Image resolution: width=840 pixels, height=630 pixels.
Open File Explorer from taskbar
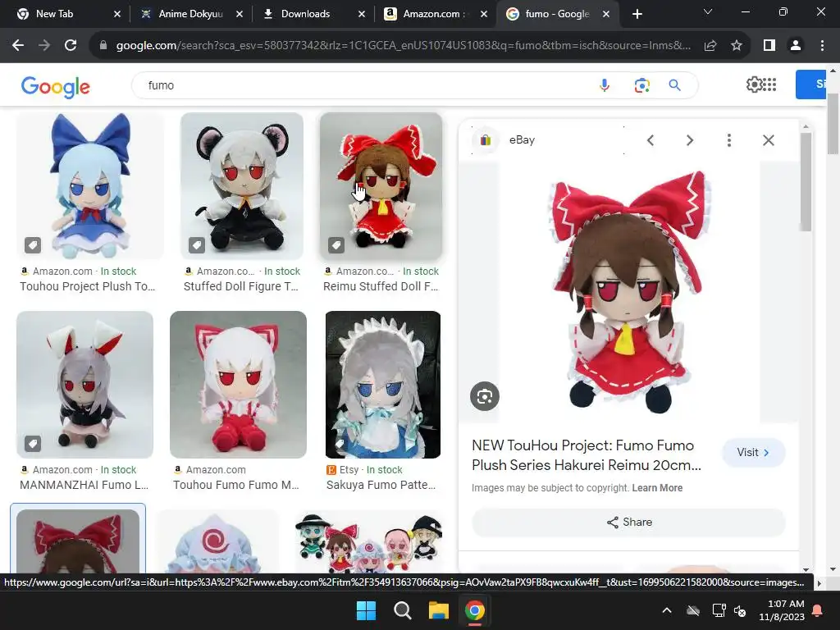click(438, 610)
